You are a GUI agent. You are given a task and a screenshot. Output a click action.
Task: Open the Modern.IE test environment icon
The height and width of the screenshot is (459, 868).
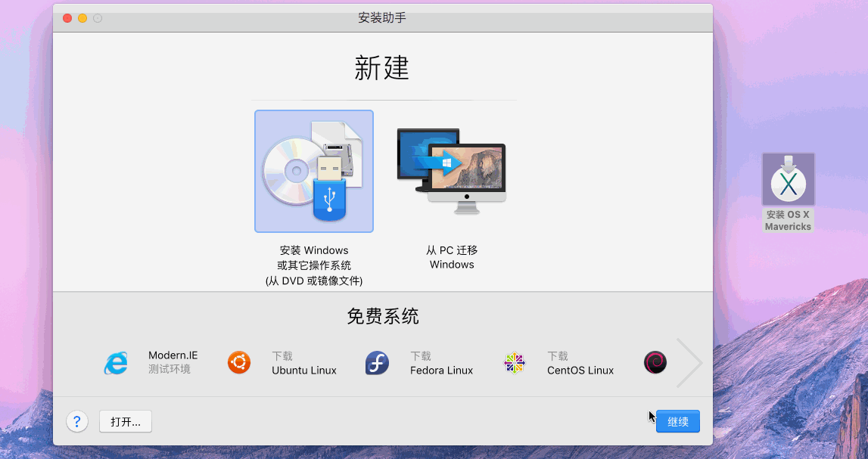115,362
